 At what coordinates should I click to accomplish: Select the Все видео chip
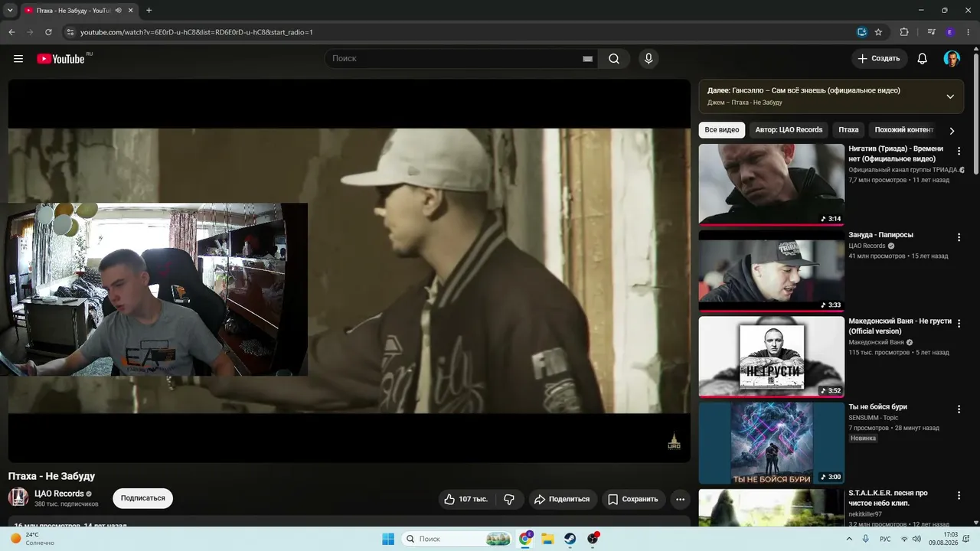click(x=722, y=130)
